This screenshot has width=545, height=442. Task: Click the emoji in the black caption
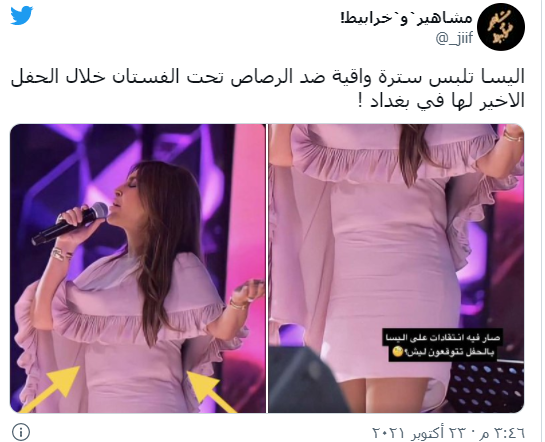click(398, 352)
